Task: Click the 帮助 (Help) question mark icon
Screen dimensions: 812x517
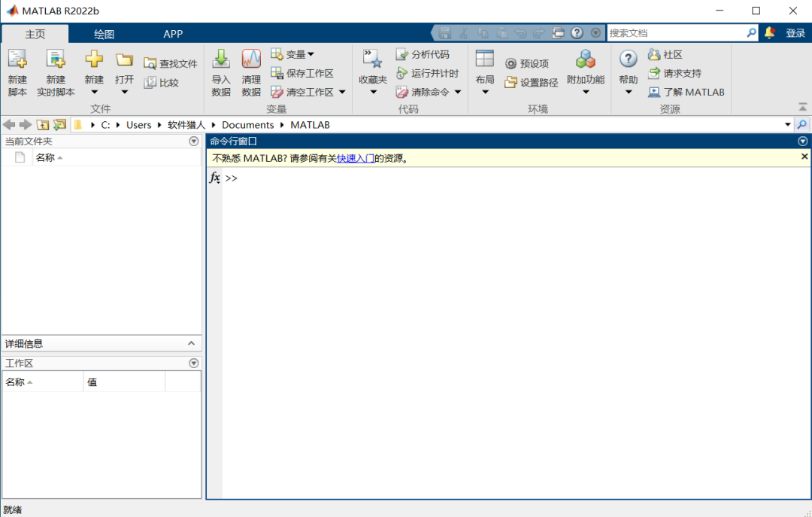Action: coord(628,59)
